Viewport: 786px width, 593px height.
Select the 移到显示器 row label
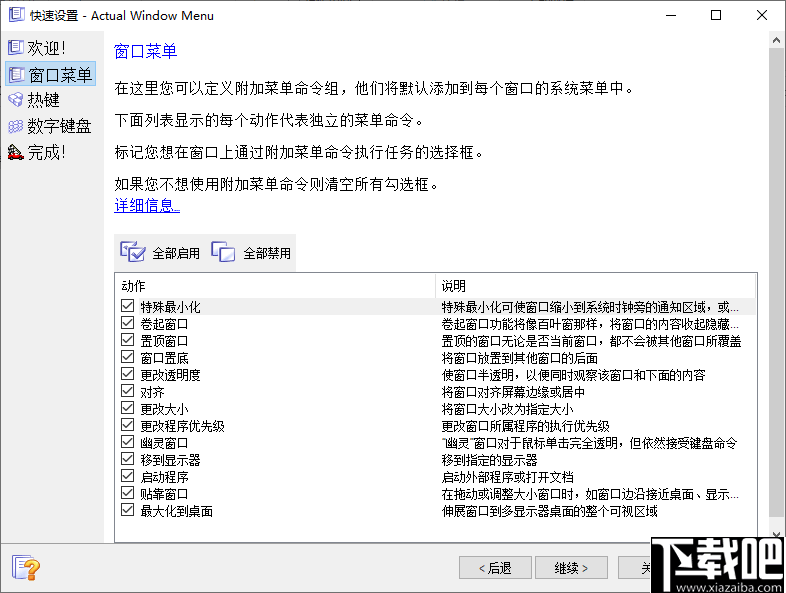point(170,460)
